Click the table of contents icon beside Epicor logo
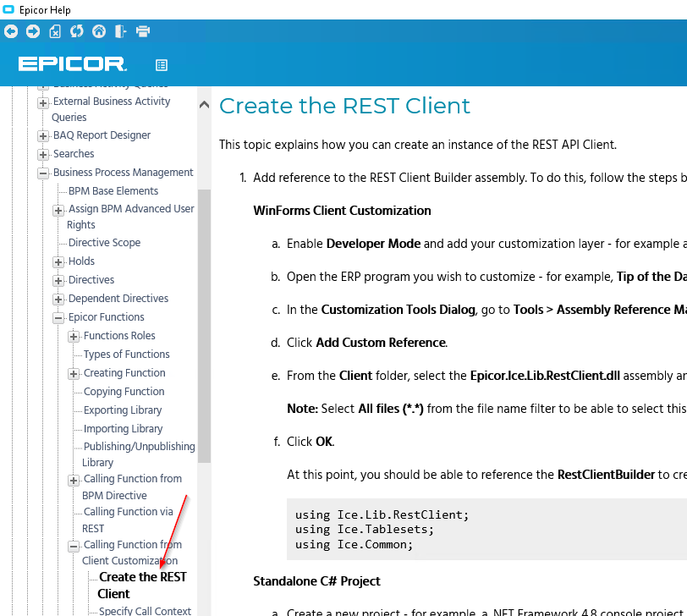The image size is (687, 616). point(162,65)
